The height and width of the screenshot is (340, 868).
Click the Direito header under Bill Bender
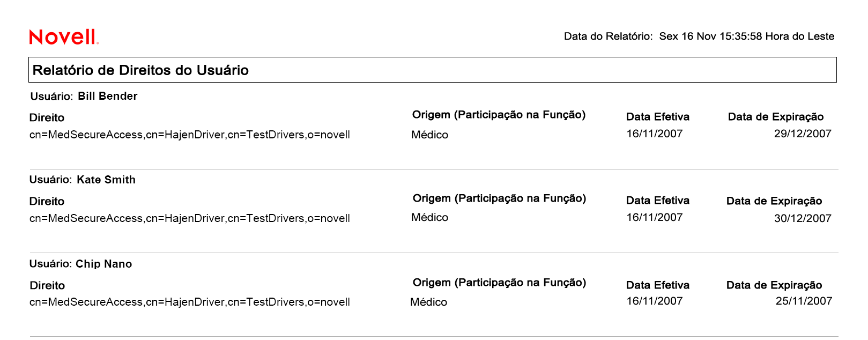(x=47, y=117)
